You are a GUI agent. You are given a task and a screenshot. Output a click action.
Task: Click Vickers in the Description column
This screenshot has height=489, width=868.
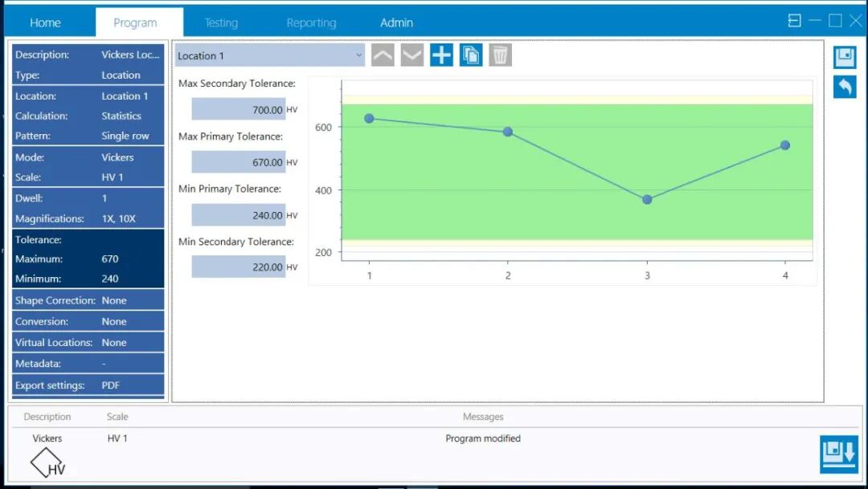tap(47, 438)
